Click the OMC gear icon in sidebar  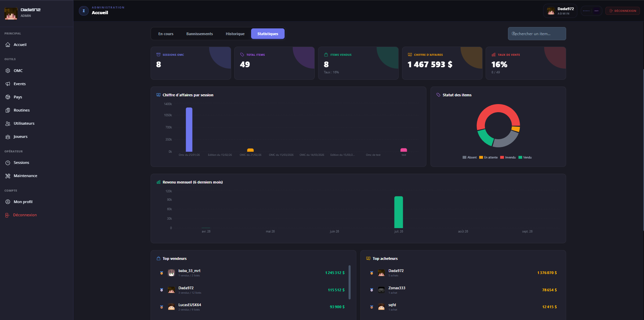pyautogui.click(x=8, y=71)
